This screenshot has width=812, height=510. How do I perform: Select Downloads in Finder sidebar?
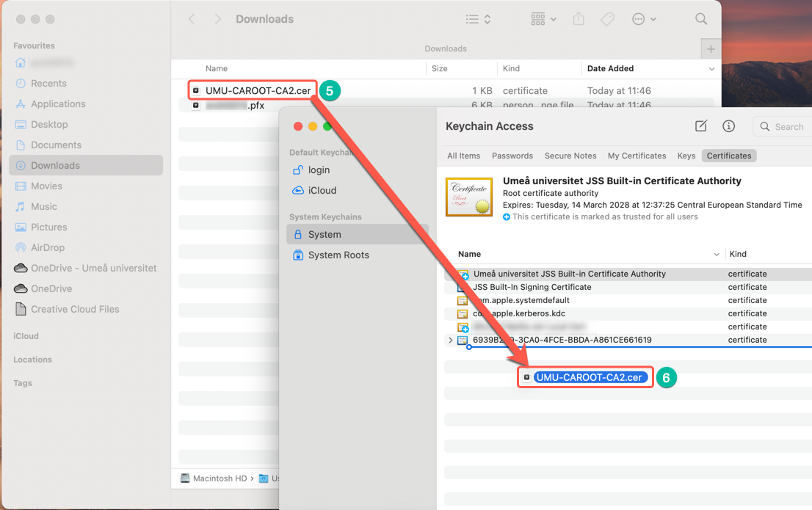pos(86,165)
